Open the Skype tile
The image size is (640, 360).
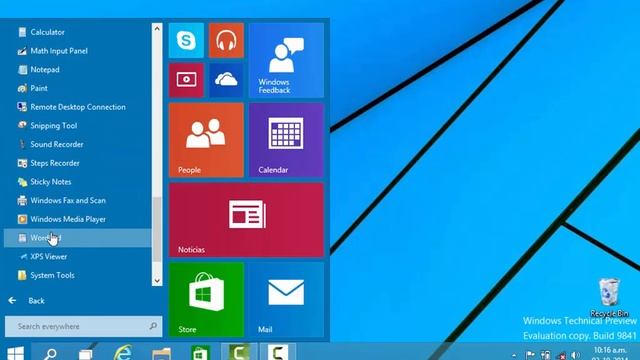(186, 40)
